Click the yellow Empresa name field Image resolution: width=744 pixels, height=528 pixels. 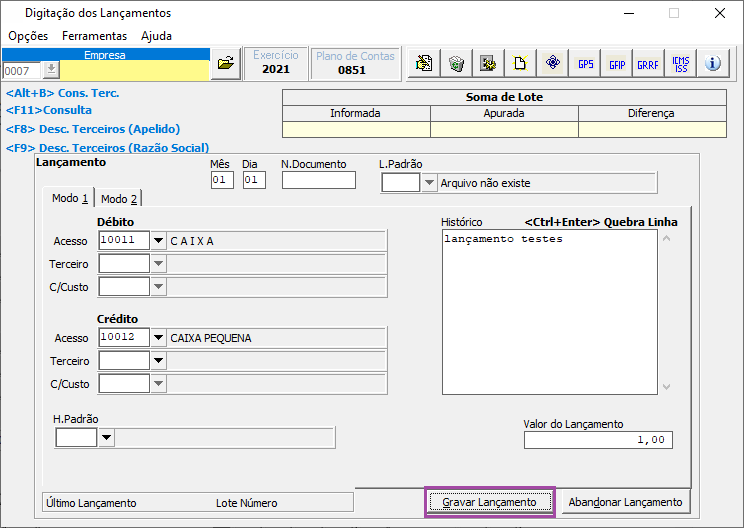pyautogui.click(x=135, y=70)
